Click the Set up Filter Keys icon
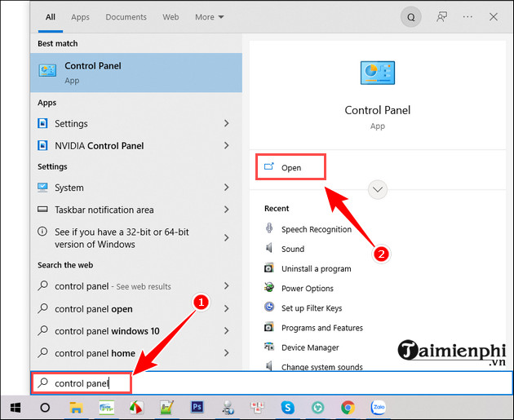This screenshot has height=420, width=514. tap(269, 307)
